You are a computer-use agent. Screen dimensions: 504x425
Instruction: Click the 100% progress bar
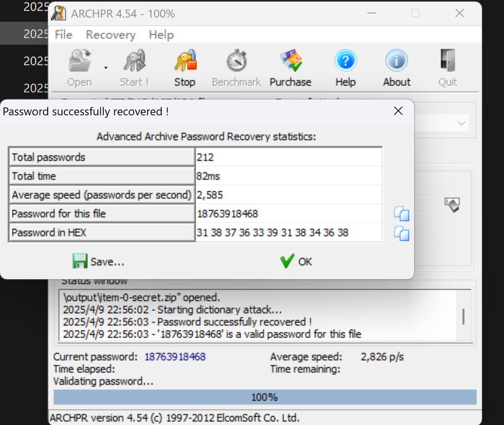[x=265, y=397]
